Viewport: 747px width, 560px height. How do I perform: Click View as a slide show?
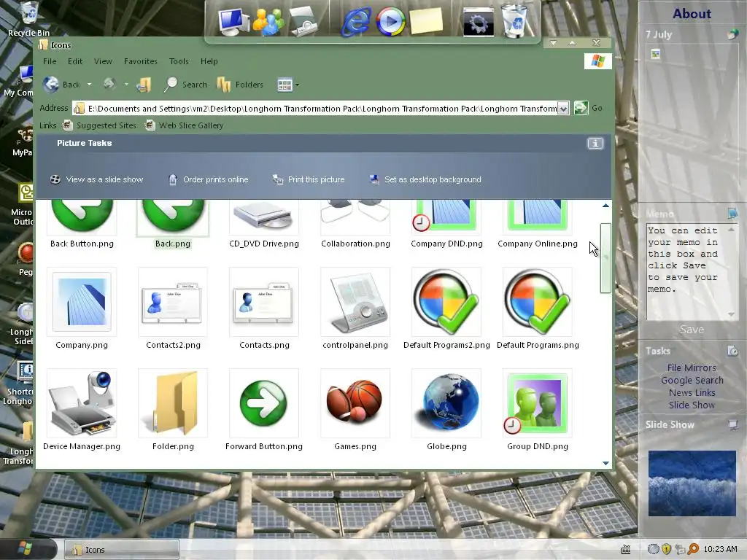[97, 179]
